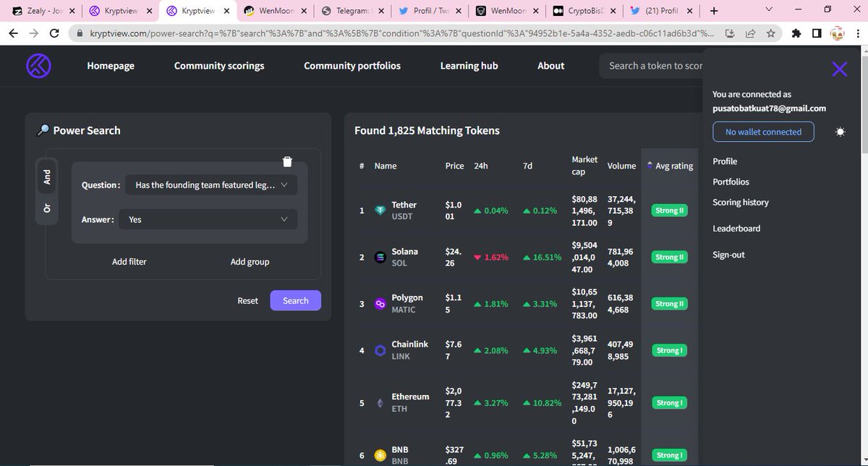The image size is (868, 466).
Task: Open the Portfolios link
Action: 731,182
